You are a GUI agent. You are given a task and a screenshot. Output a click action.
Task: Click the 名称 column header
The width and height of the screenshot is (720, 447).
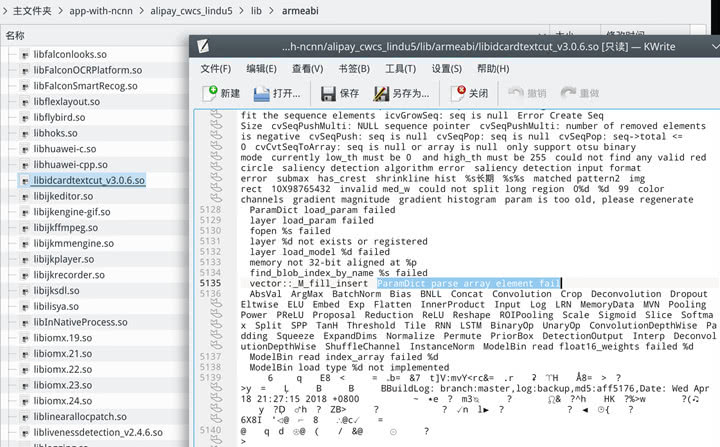(15, 35)
